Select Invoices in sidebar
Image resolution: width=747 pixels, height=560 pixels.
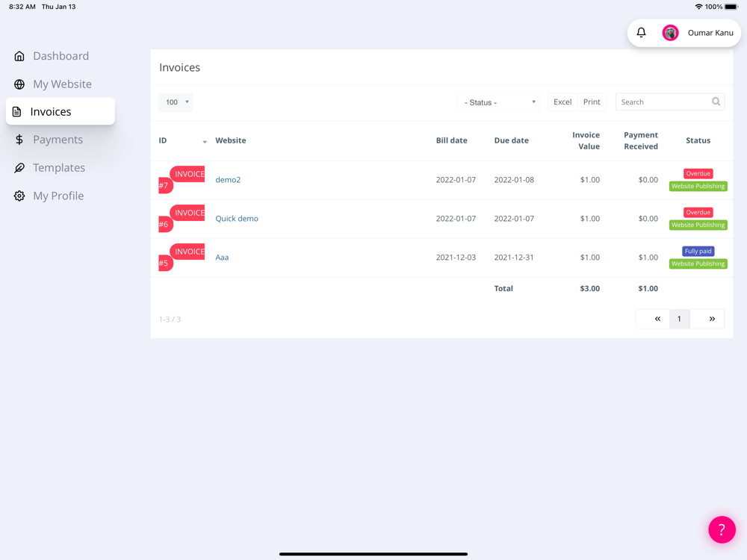click(x=60, y=111)
